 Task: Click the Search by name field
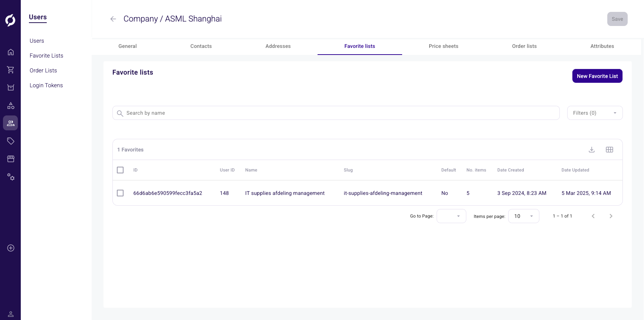click(336, 113)
